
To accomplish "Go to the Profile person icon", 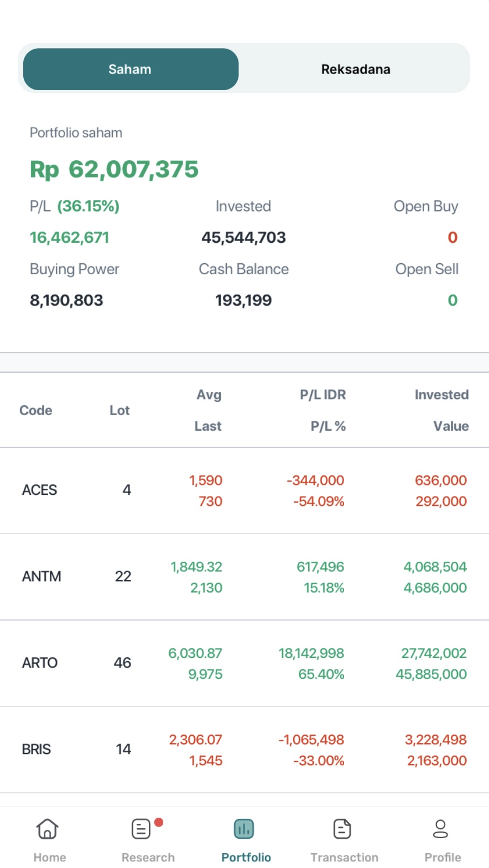I will 440,829.
